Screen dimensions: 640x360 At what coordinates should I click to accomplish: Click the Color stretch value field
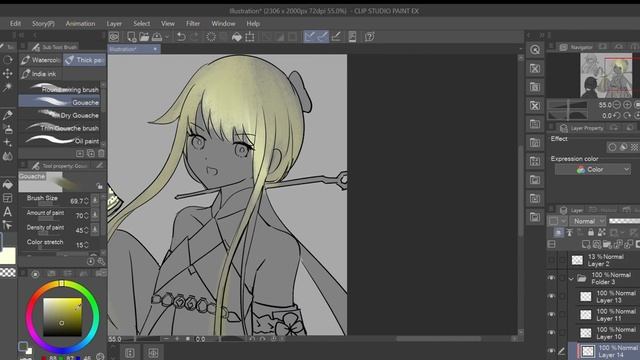pyautogui.click(x=79, y=244)
